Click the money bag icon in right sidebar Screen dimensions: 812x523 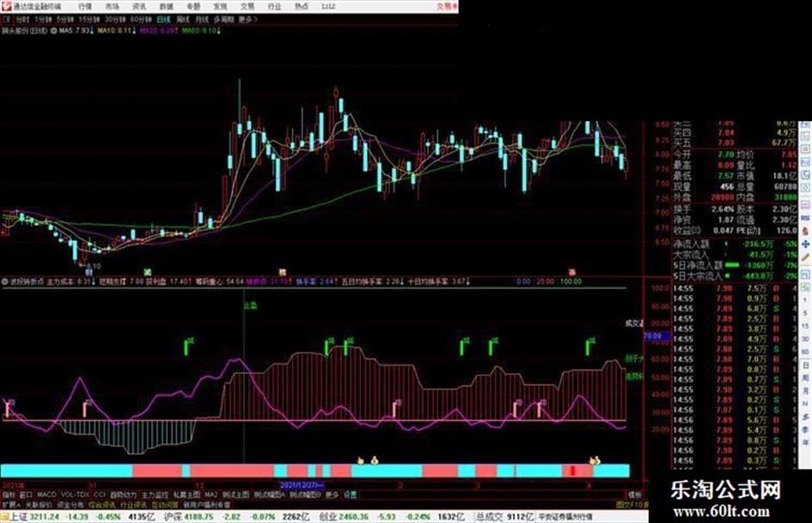(805, 231)
